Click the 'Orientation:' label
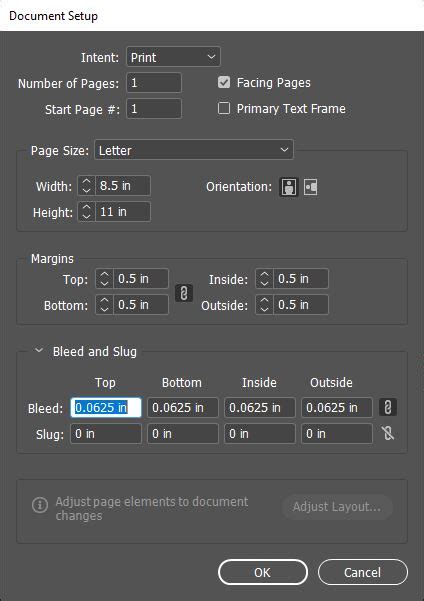This screenshot has height=601, width=424. (x=239, y=187)
